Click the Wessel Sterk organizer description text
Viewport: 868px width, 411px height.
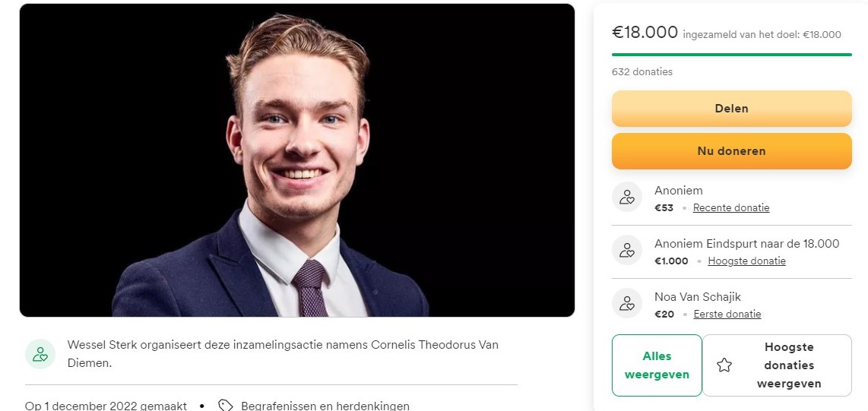pos(283,353)
